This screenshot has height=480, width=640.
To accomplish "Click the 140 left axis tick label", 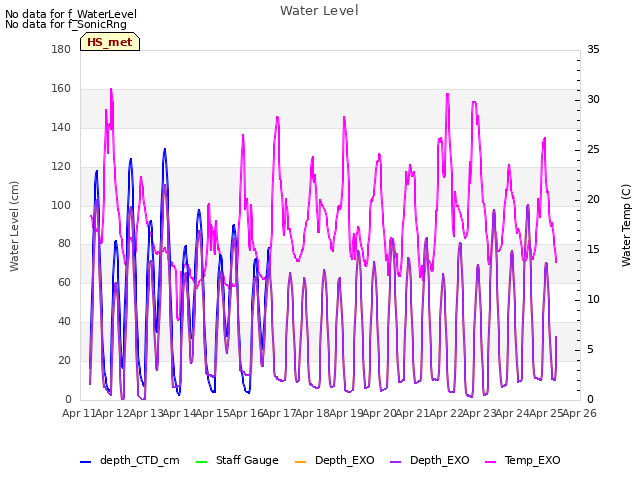I will (61, 127).
